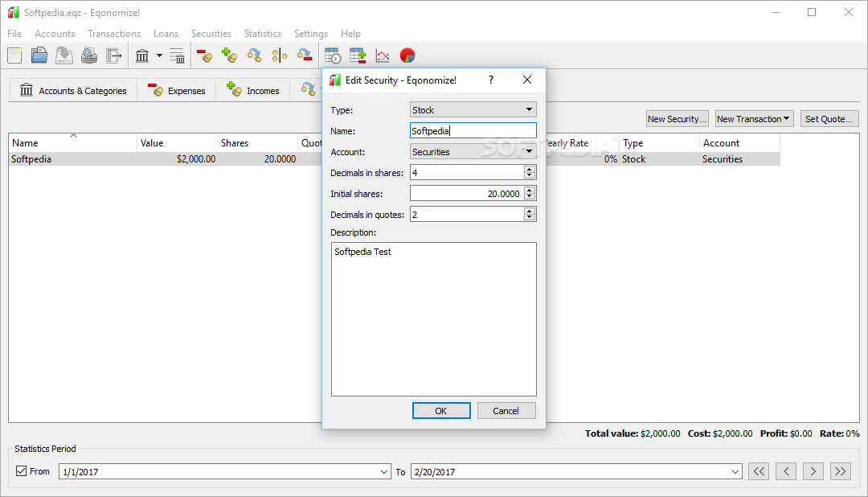This screenshot has width=868, height=497.
Task: Open the Account dropdown showing Securities
Action: click(x=473, y=151)
